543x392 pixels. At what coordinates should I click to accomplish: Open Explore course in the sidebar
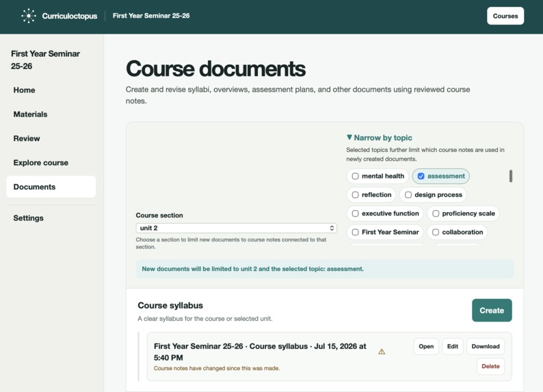tap(51, 163)
